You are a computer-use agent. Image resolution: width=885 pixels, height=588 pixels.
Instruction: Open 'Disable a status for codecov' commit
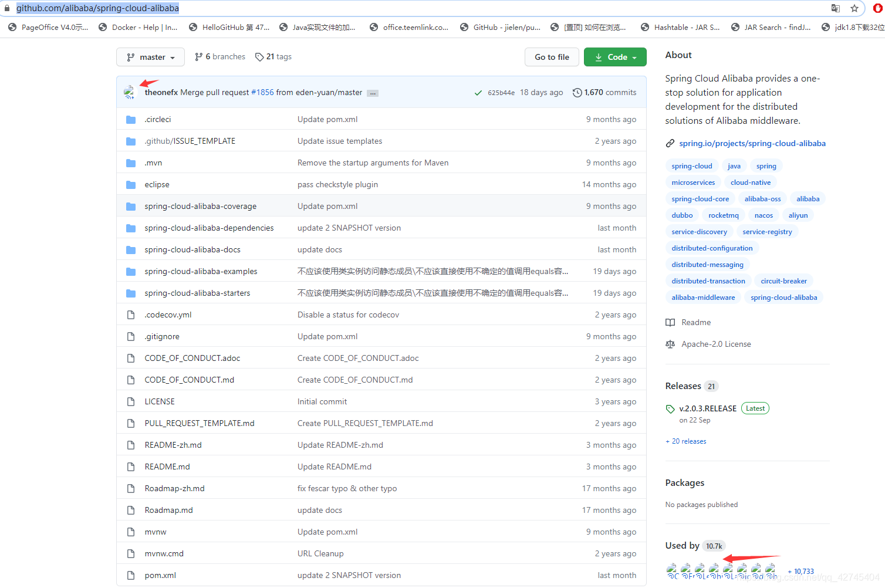tap(348, 315)
